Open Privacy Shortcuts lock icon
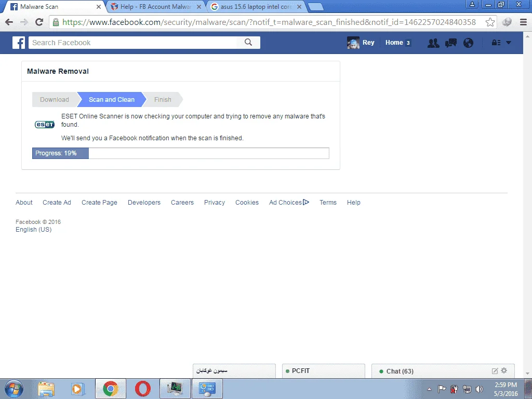The image size is (532, 399). click(x=496, y=43)
